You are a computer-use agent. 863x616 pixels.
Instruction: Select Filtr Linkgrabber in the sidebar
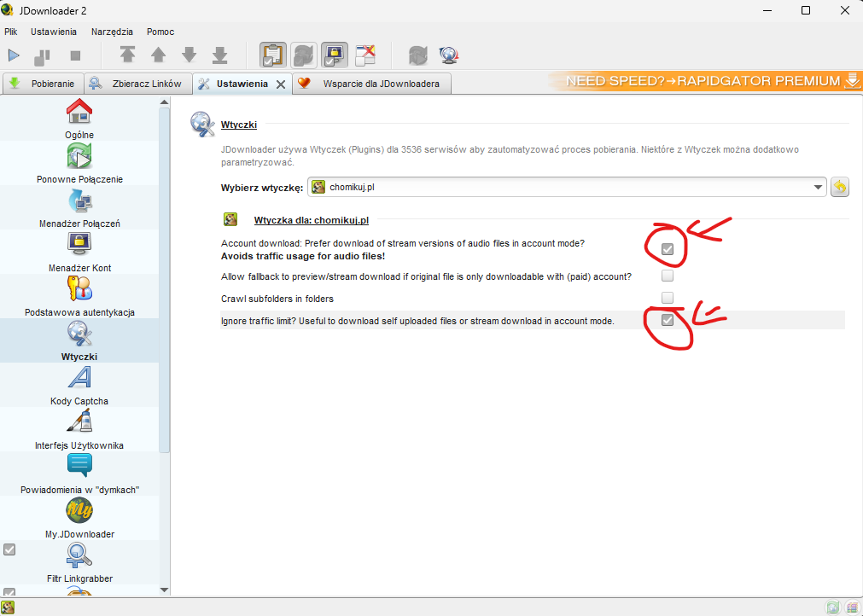click(x=79, y=562)
